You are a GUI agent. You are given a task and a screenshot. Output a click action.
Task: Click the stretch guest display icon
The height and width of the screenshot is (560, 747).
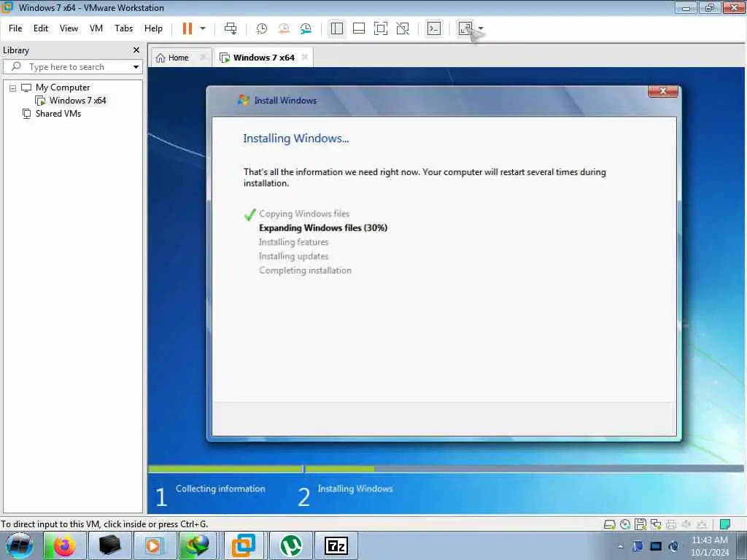point(465,28)
